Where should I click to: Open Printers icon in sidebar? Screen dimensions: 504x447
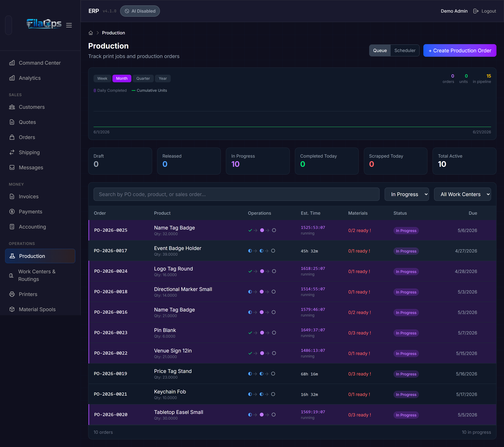click(12, 294)
